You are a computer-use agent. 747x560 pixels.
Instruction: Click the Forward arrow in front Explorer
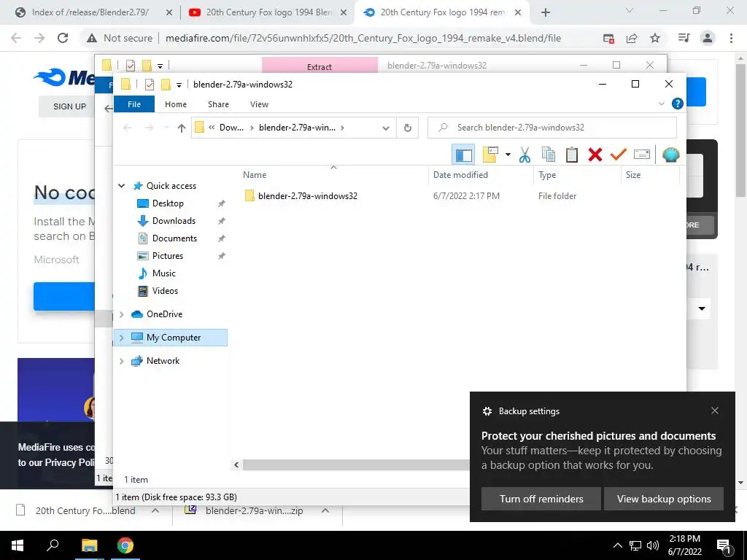coord(149,128)
